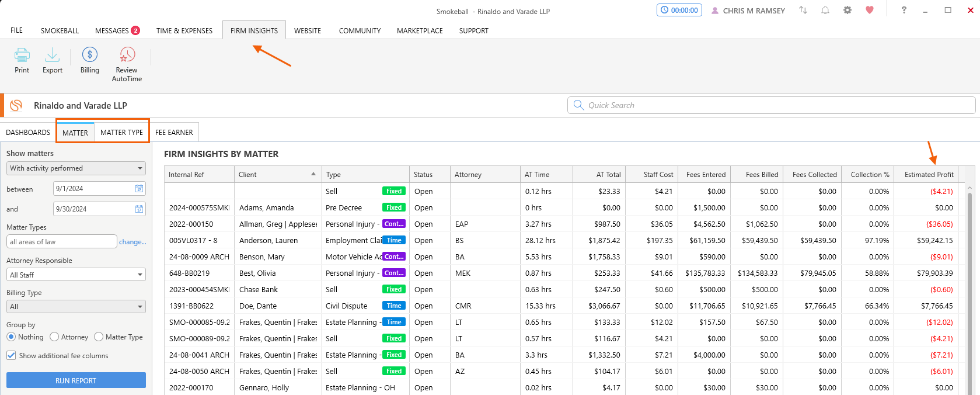
Task: Toggle Show additional fee columns checkbox
Action: tap(11, 355)
